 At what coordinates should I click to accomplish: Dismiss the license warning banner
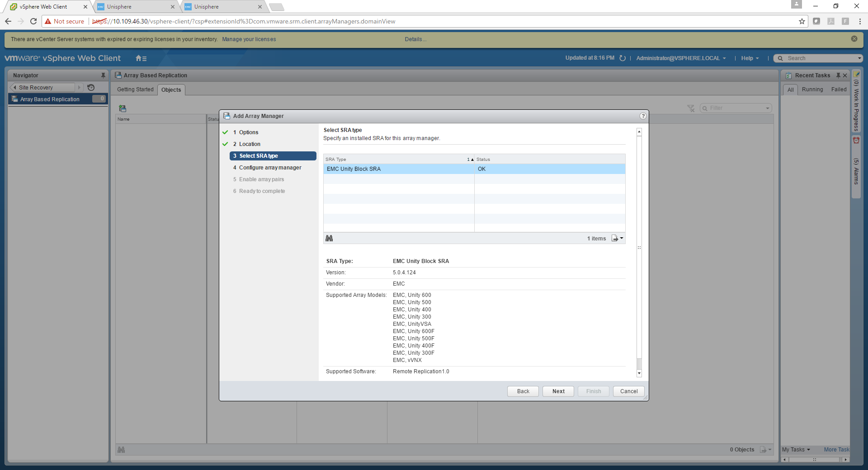[x=854, y=39]
